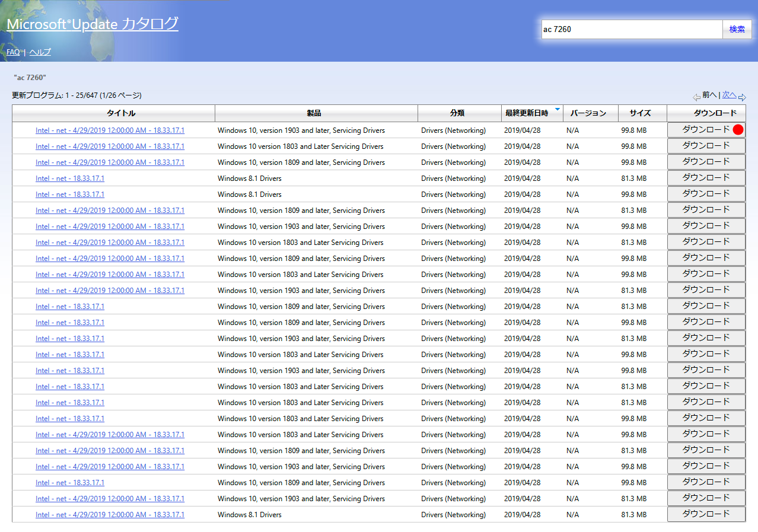
Task: Open 4/29/2019 title link, version 1803, 81.3 MB row
Action: (110, 243)
